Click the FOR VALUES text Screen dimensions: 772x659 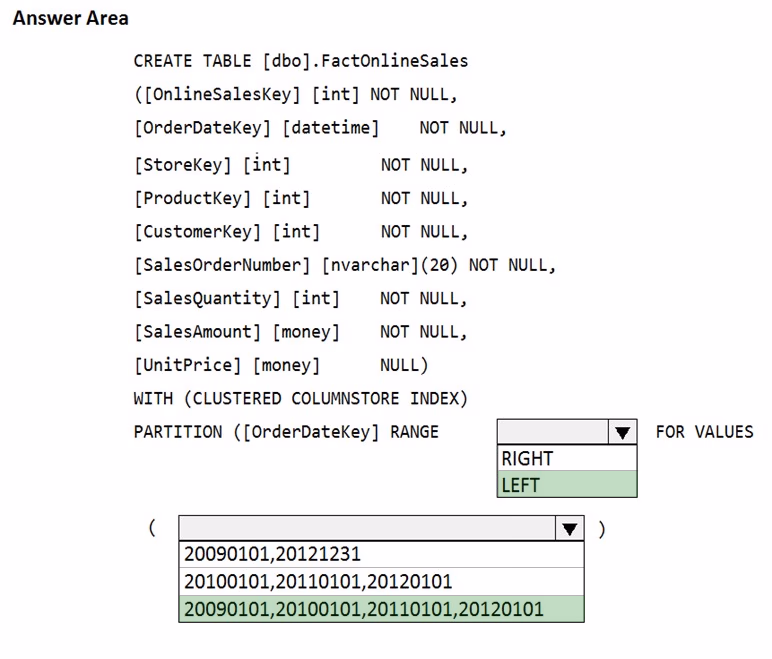(x=705, y=432)
